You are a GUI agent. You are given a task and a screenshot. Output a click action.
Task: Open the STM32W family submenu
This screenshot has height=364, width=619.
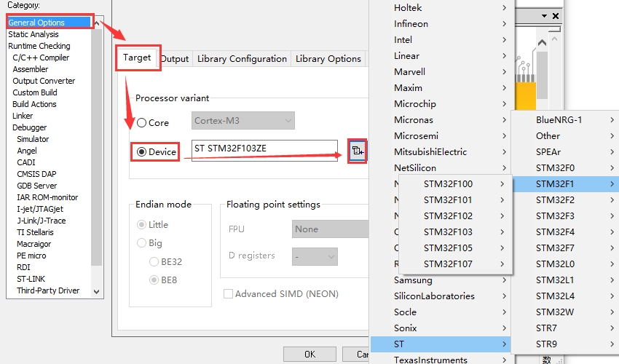coord(565,312)
